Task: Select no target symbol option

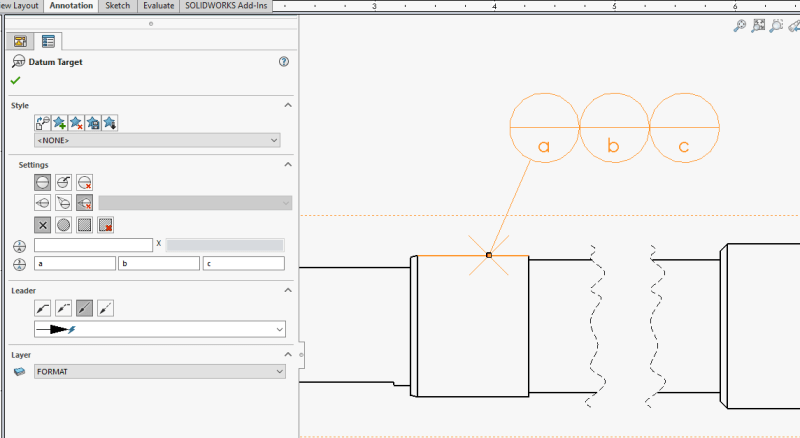Action: tap(84, 182)
